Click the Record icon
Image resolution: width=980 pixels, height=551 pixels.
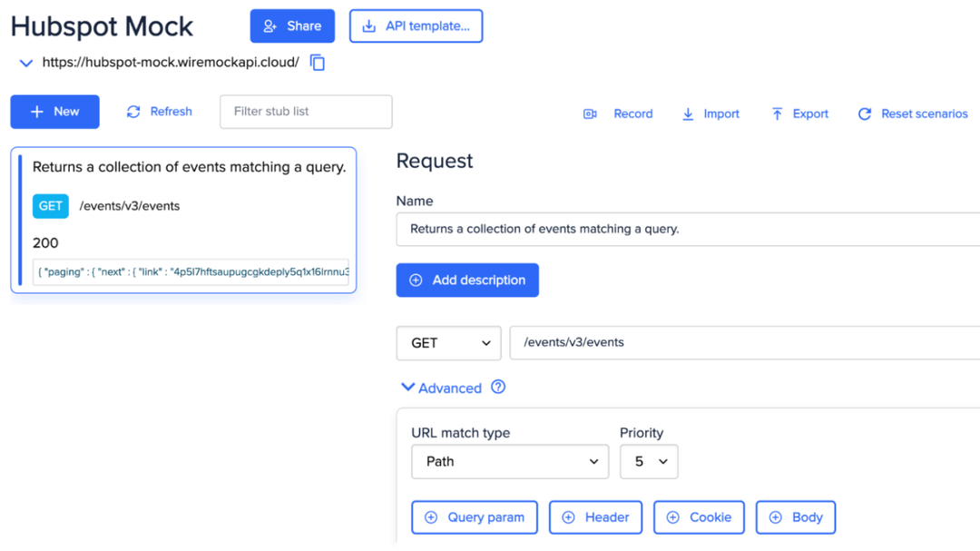coord(590,113)
